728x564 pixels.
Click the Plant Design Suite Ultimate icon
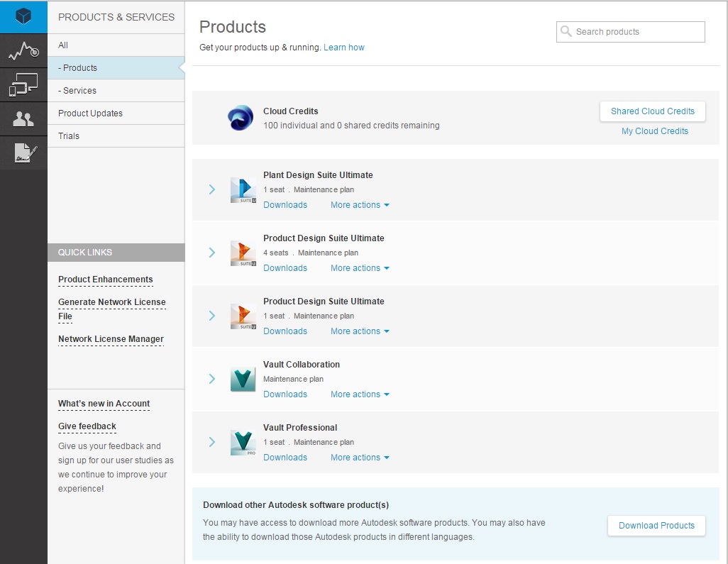pos(243,190)
